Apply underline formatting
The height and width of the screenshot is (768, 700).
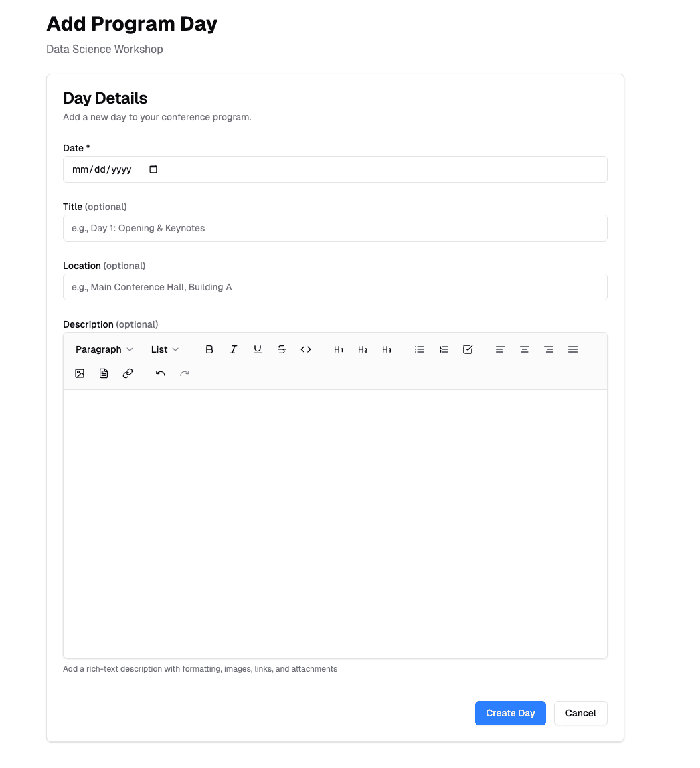258,349
